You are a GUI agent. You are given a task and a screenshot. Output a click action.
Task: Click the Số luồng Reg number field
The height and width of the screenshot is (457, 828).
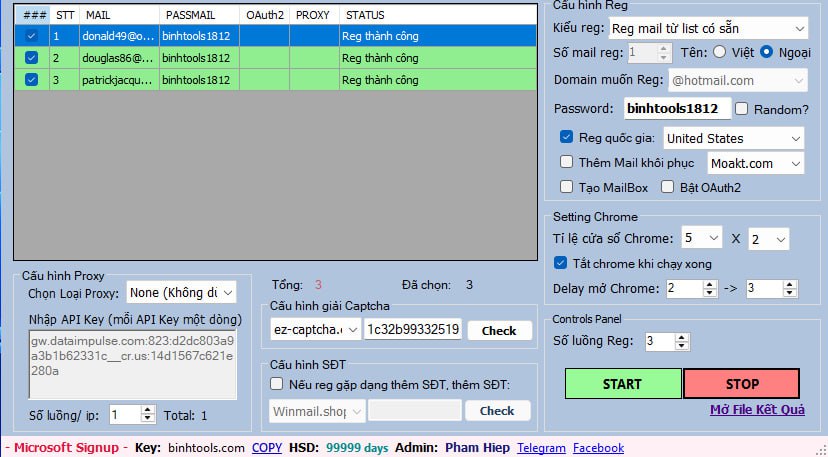660,342
